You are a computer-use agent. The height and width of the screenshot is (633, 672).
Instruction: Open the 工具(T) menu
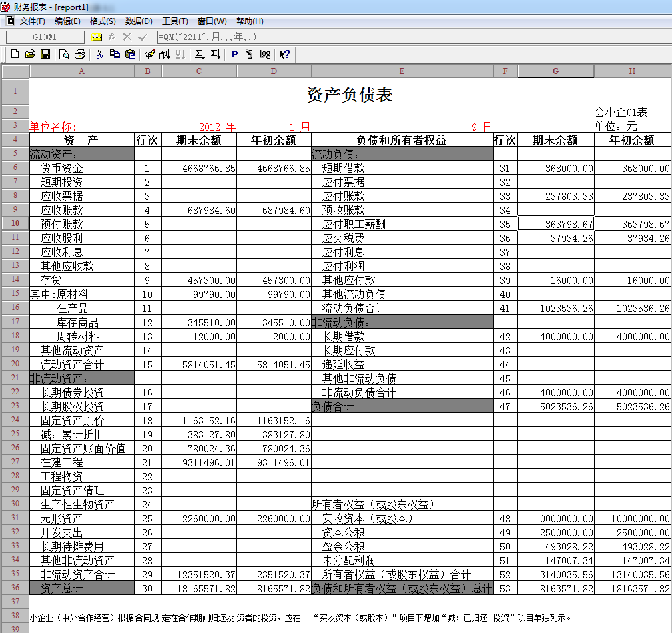point(175,21)
